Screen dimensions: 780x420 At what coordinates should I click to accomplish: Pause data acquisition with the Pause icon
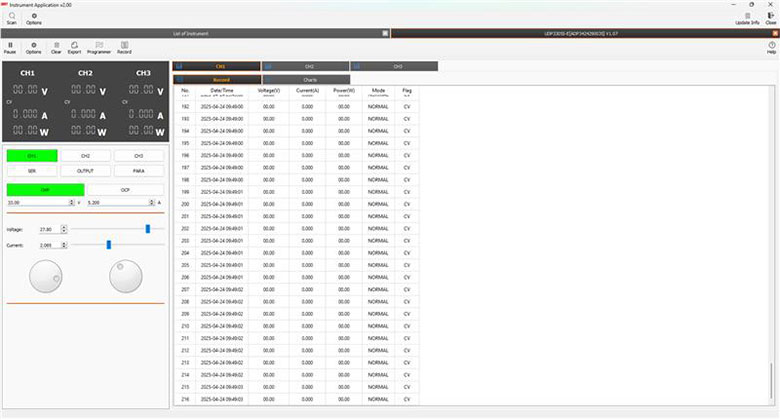tap(10, 47)
